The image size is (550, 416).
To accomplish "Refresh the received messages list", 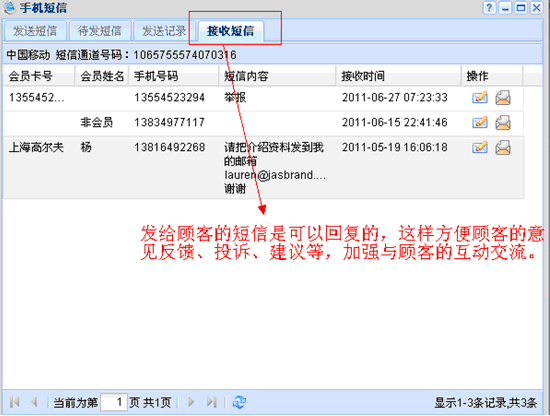I will pos(239,402).
